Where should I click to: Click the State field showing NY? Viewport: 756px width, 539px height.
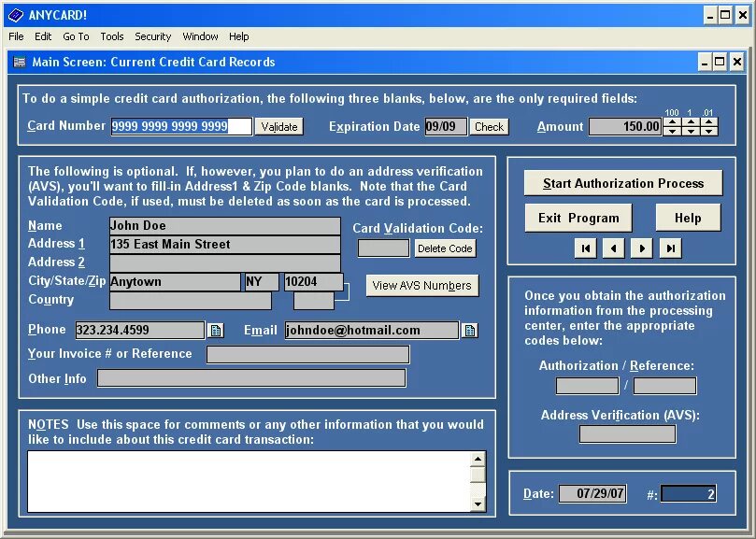point(262,282)
